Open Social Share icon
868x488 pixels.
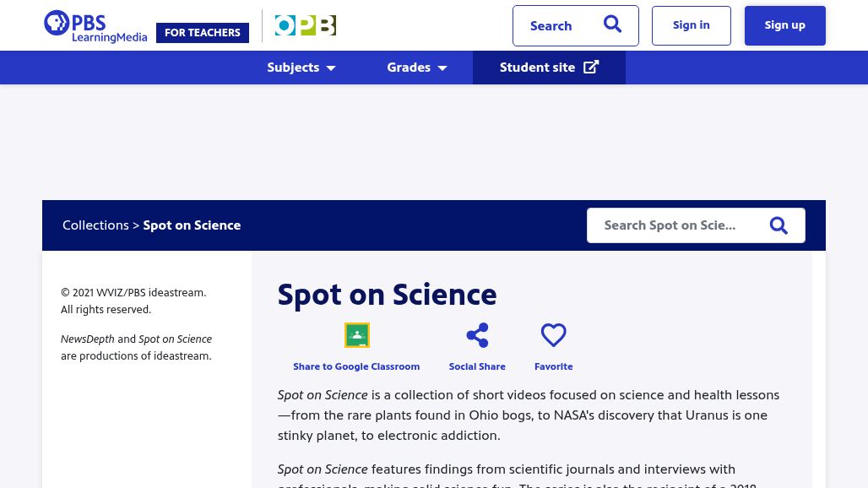(x=477, y=335)
